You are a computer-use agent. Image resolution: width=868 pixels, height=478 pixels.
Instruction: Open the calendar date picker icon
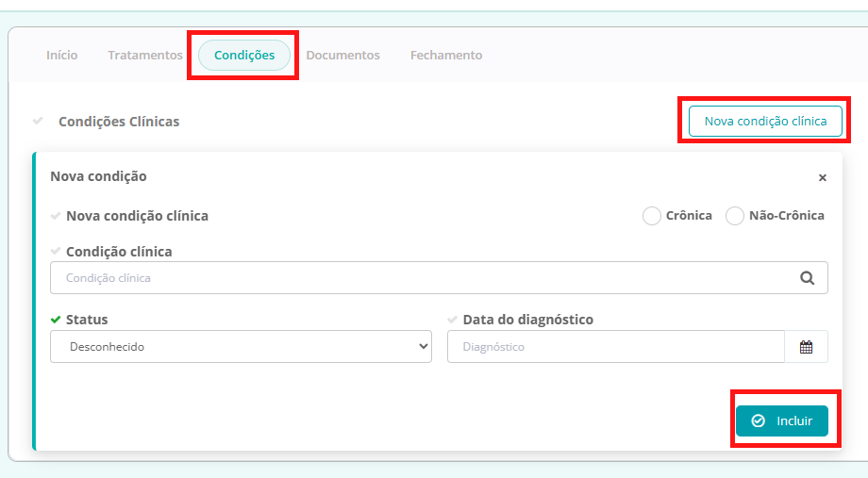(x=806, y=347)
